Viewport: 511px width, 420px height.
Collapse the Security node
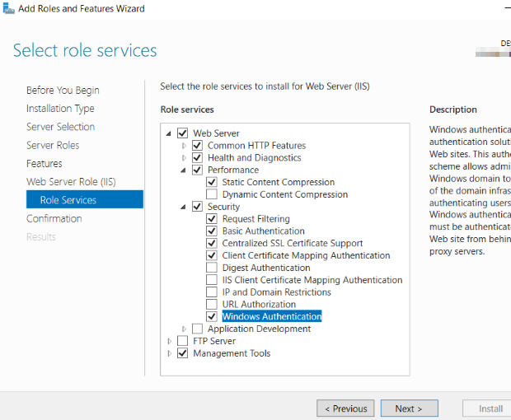(184, 207)
